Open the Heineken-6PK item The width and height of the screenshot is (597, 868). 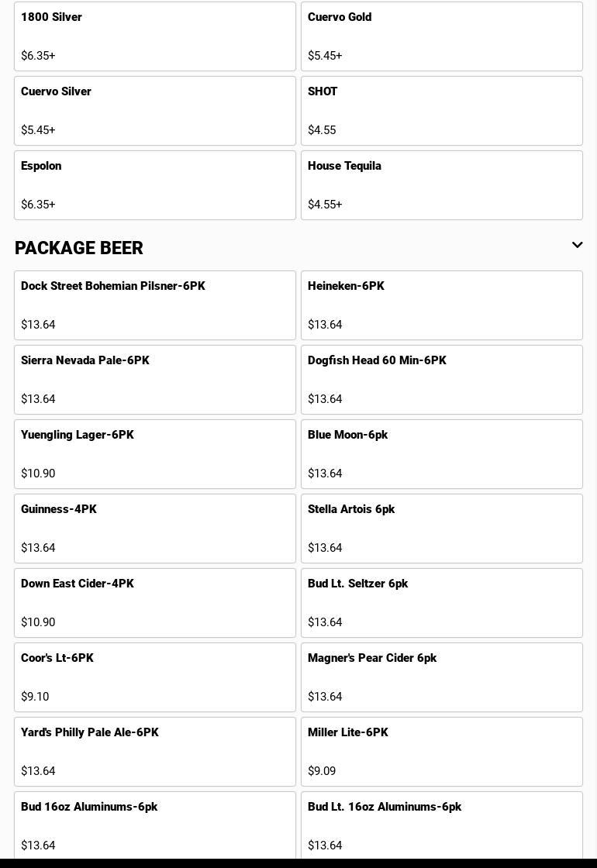[441, 305]
